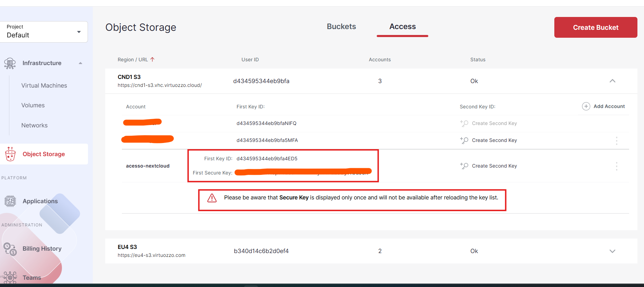Click the Billing History clock-coin icon
Screen dimensions: 644x287
pyautogui.click(x=10, y=249)
